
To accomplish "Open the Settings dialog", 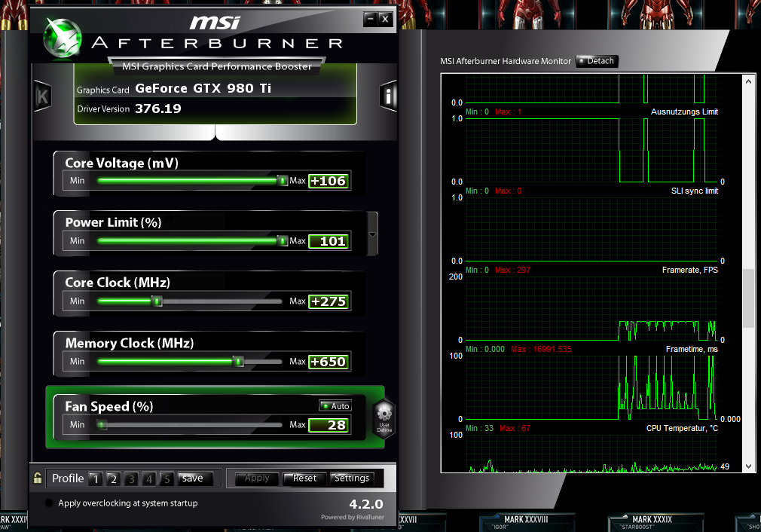I will tap(352, 478).
